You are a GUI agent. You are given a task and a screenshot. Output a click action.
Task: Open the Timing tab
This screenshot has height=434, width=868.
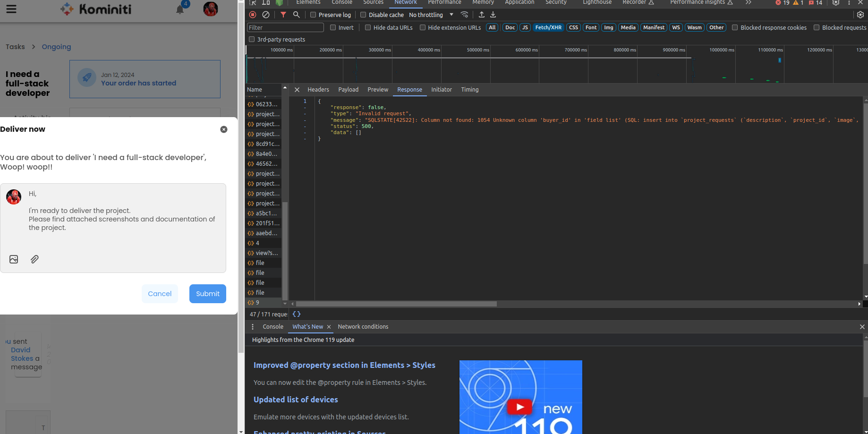click(469, 90)
